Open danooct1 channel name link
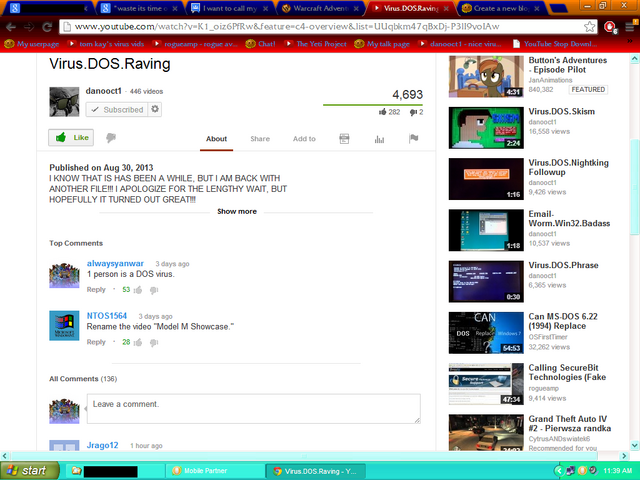Viewport: 640px width, 480px height. 104,91
